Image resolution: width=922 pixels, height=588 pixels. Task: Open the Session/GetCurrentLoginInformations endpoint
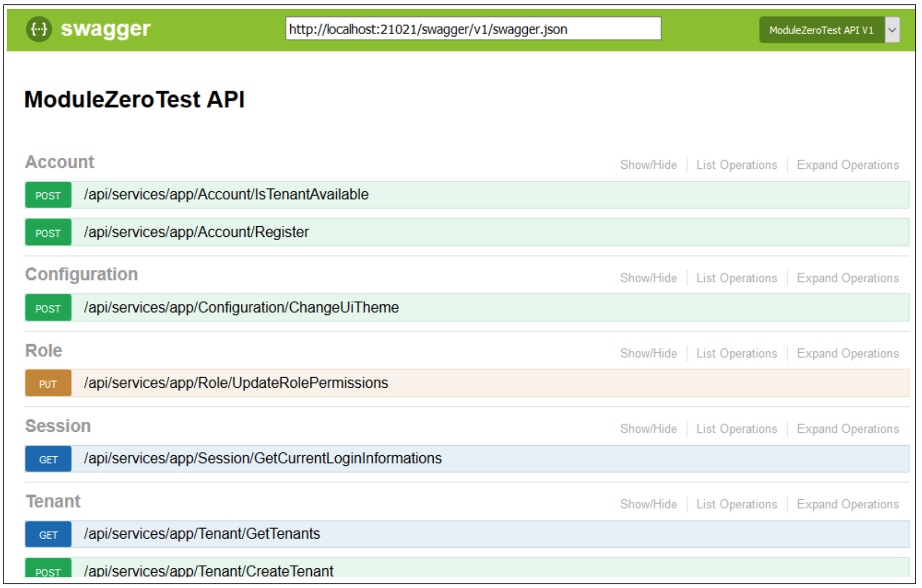(263, 458)
